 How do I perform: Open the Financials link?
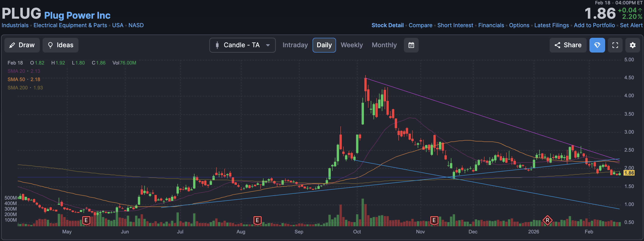coord(491,25)
